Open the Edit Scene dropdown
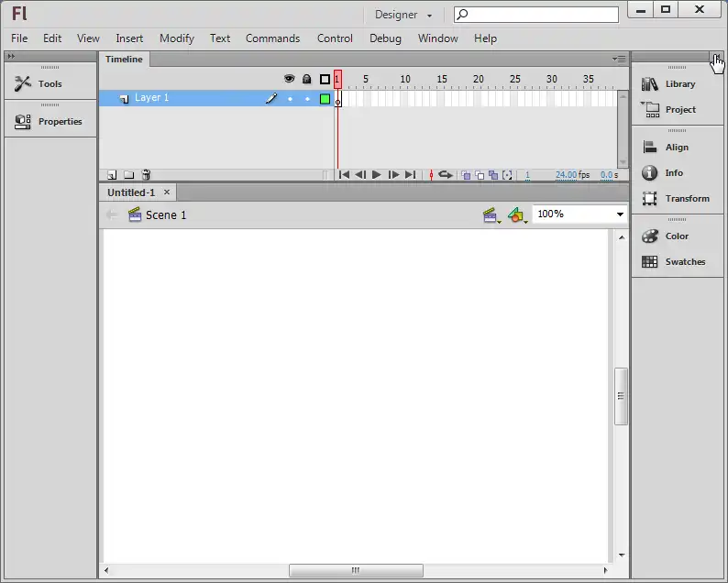Viewport: 728px width, 583px height. (491, 214)
